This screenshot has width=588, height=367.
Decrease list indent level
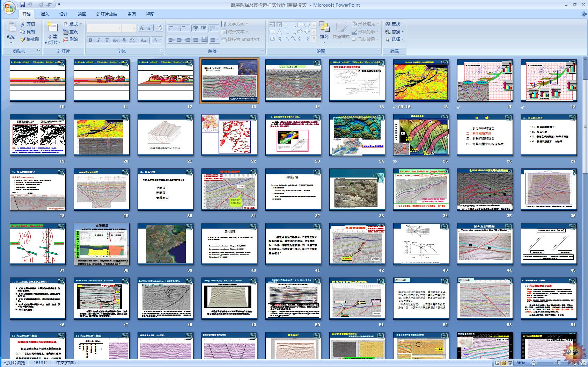tap(196, 28)
